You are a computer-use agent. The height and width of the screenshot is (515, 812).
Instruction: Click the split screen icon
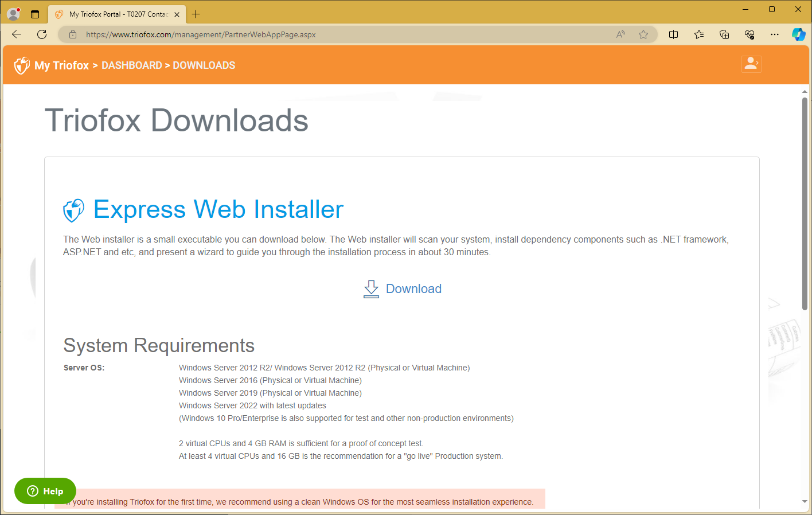[674, 34]
